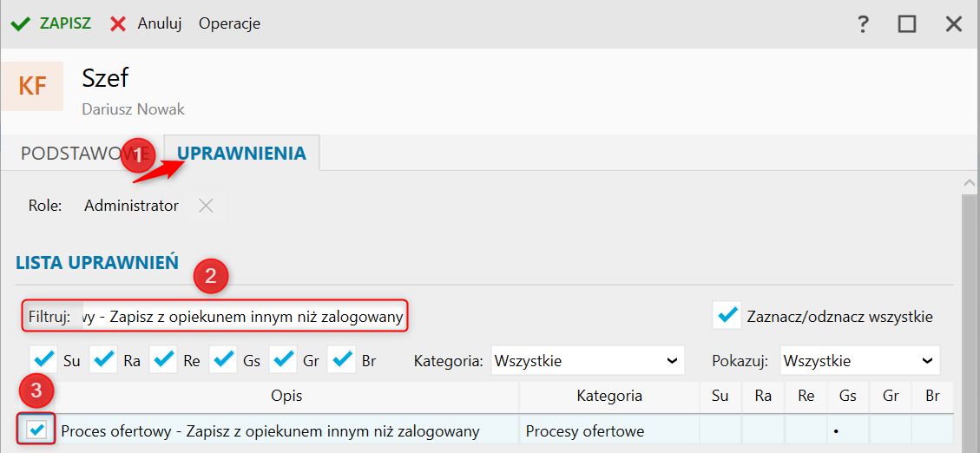Click the KF user avatar
The height and width of the screenshot is (453, 980).
[x=32, y=86]
